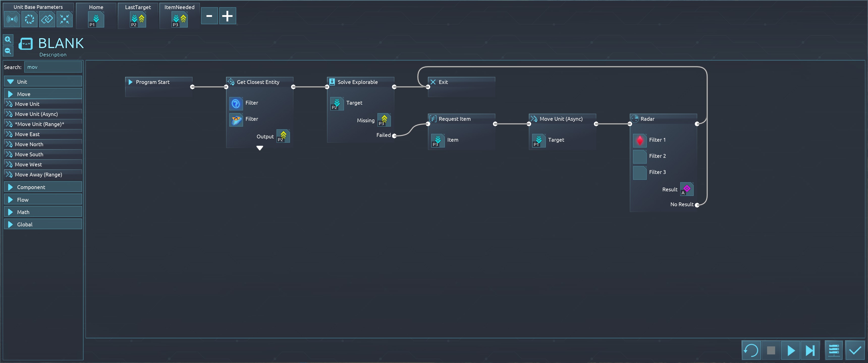Click the signal icon in Unit Base Parameters
Viewport: 868px width, 363px height.
click(12, 19)
